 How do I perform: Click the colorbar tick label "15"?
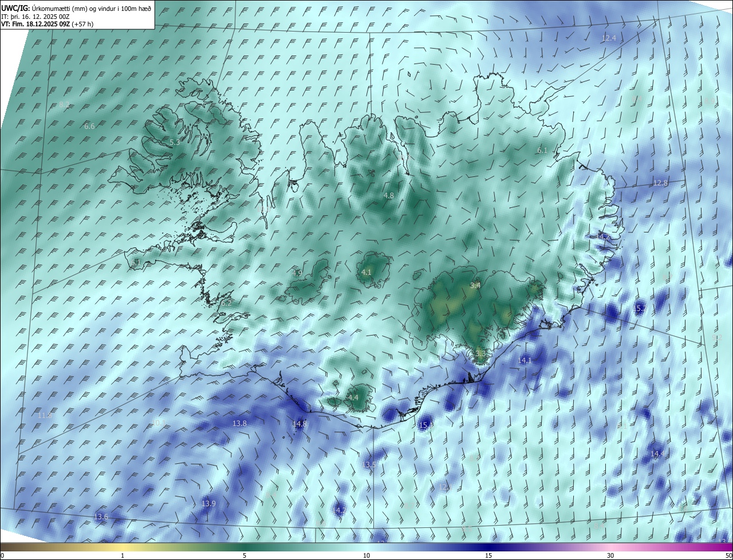(488, 555)
